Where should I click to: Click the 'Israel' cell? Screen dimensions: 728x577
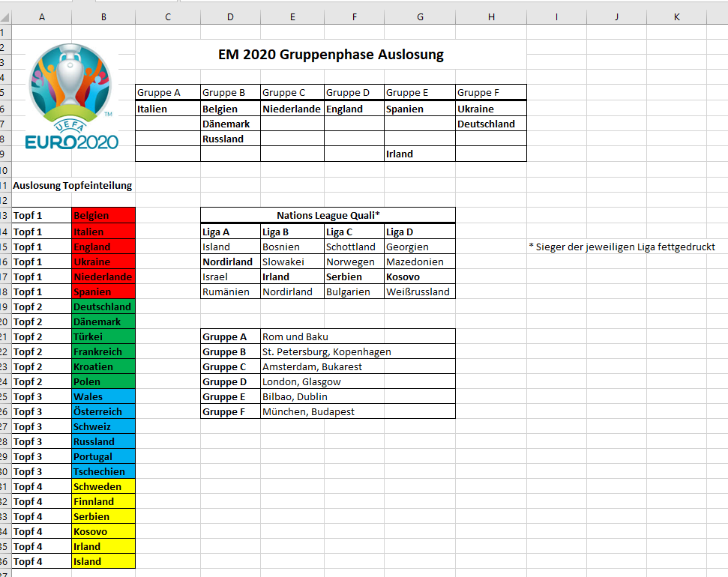coord(231,277)
